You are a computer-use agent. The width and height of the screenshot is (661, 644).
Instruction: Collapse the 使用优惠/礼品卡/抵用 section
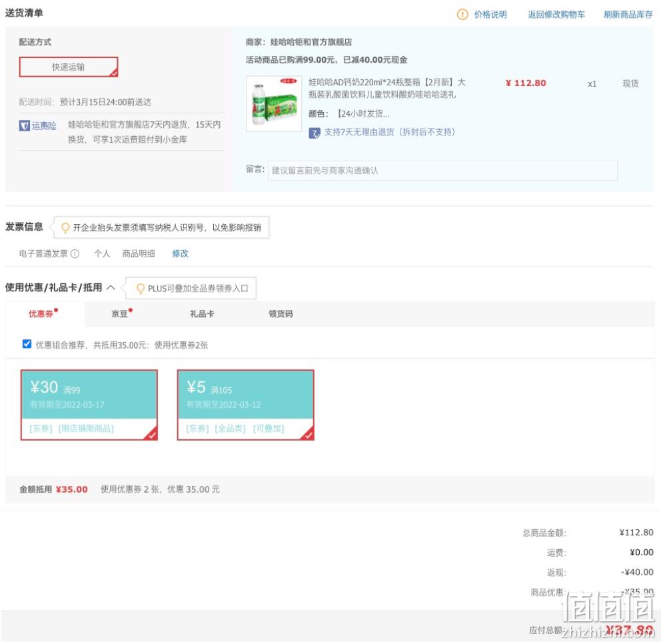click(x=111, y=287)
